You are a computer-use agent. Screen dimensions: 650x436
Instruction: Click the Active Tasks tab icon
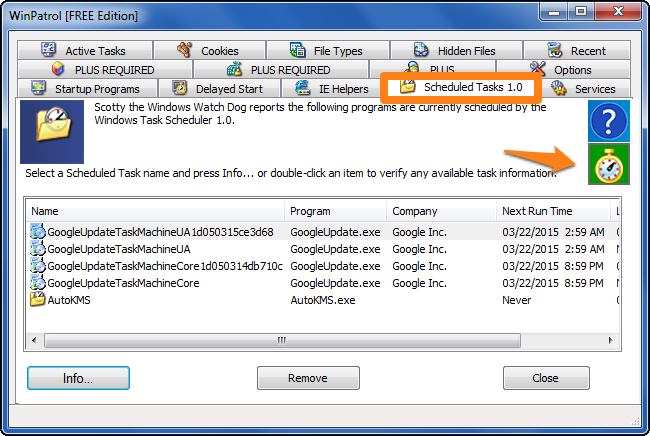pyautogui.click(x=49, y=50)
